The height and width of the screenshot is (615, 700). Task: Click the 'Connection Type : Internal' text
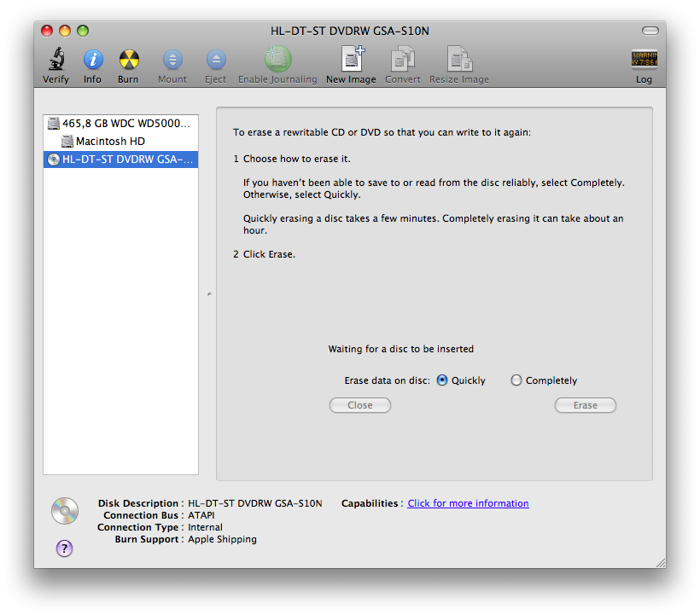click(x=160, y=527)
